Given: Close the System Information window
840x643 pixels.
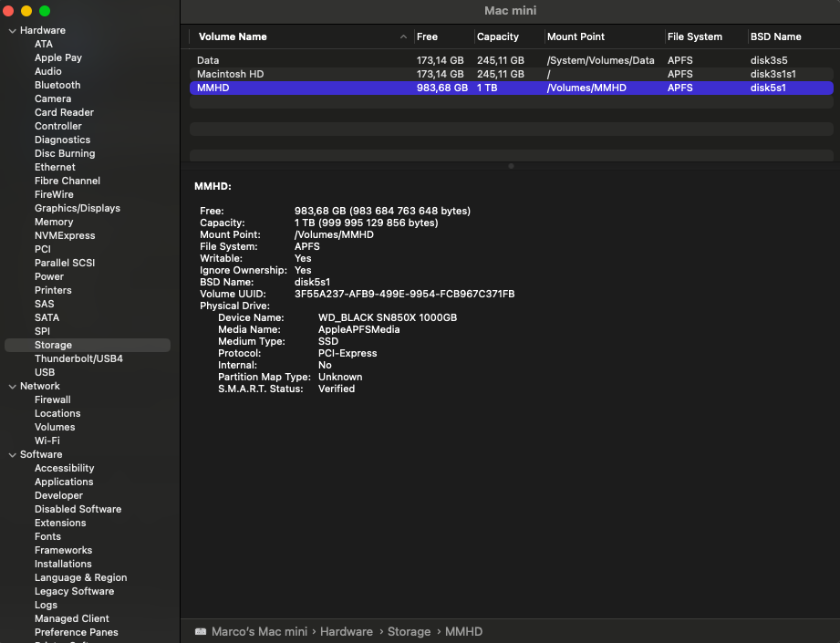Looking at the screenshot, I should click(8, 11).
